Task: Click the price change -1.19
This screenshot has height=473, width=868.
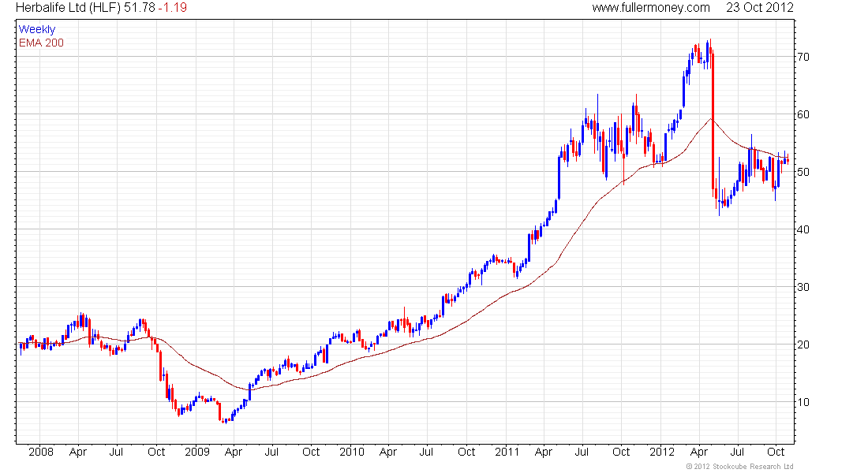Action: pos(173,8)
